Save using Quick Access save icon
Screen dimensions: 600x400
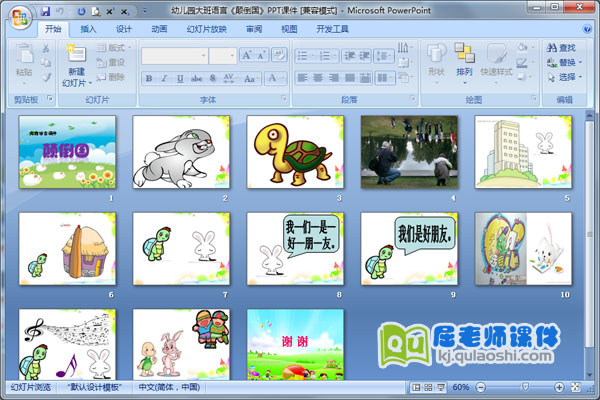(x=45, y=11)
